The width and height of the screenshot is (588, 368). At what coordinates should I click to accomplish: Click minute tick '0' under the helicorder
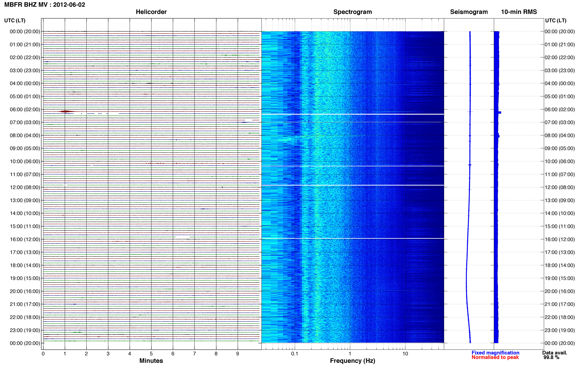[43, 354]
